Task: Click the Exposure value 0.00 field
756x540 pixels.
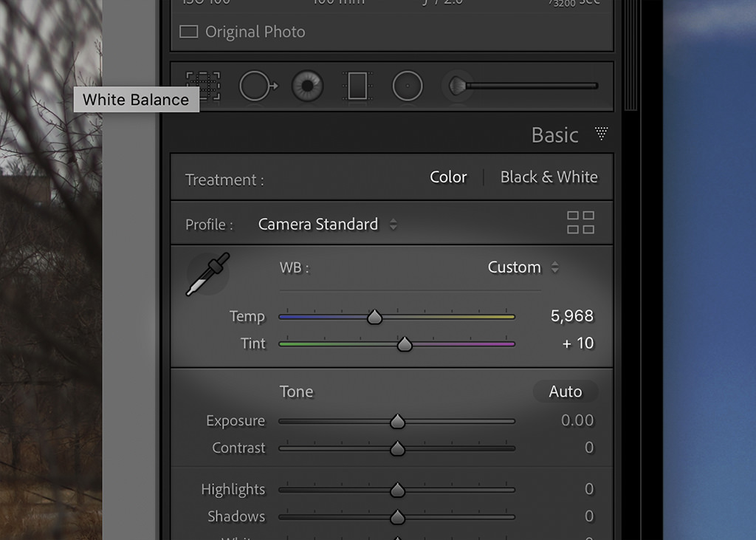Action: pyautogui.click(x=577, y=421)
